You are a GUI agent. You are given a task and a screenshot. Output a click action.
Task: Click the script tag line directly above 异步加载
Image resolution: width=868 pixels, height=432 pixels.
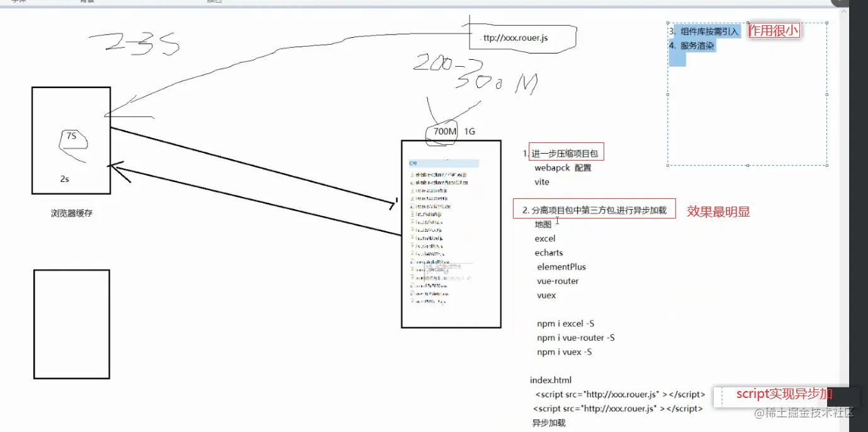click(x=617, y=409)
